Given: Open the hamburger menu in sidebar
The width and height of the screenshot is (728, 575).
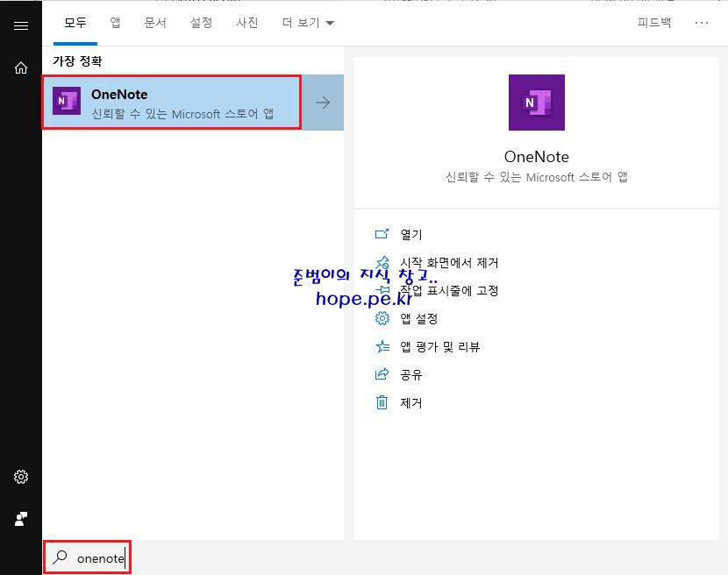Looking at the screenshot, I should (21, 25).
